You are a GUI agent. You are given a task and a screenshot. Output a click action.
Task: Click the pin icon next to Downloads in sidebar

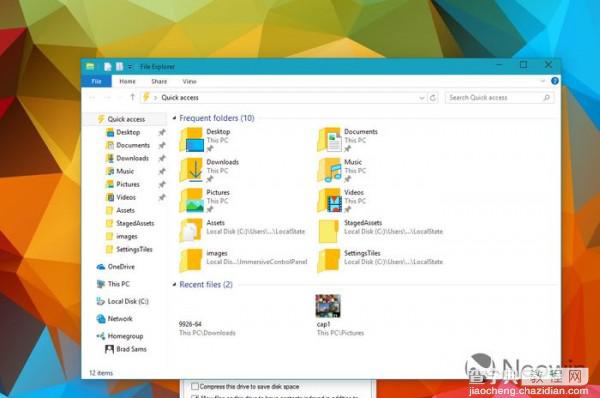coord(162,158)
